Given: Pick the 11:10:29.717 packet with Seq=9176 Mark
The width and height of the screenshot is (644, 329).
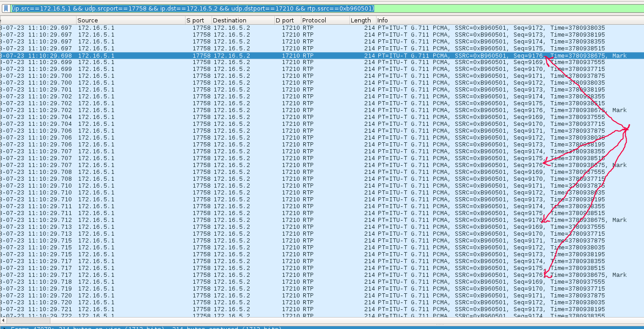Looking at the screenshot, I should 275,275.
